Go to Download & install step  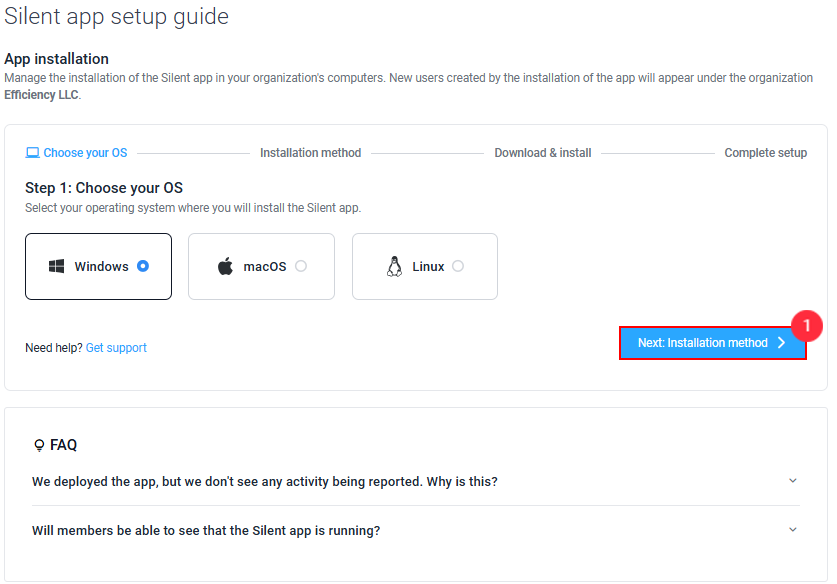[x=543, y=153]
